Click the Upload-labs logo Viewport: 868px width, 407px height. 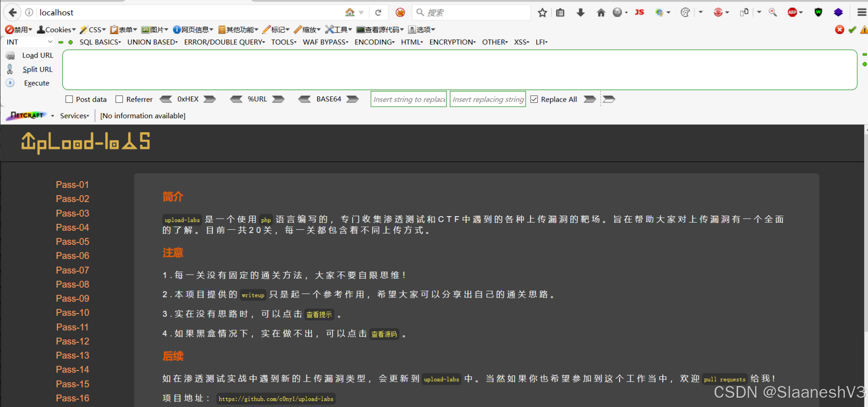click(86, 143)
